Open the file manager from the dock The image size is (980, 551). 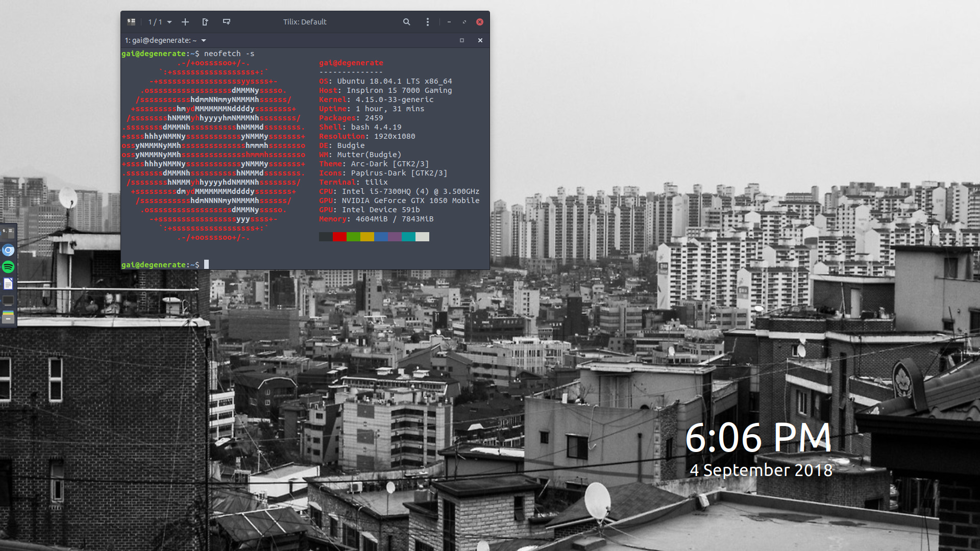pos(8,317)
